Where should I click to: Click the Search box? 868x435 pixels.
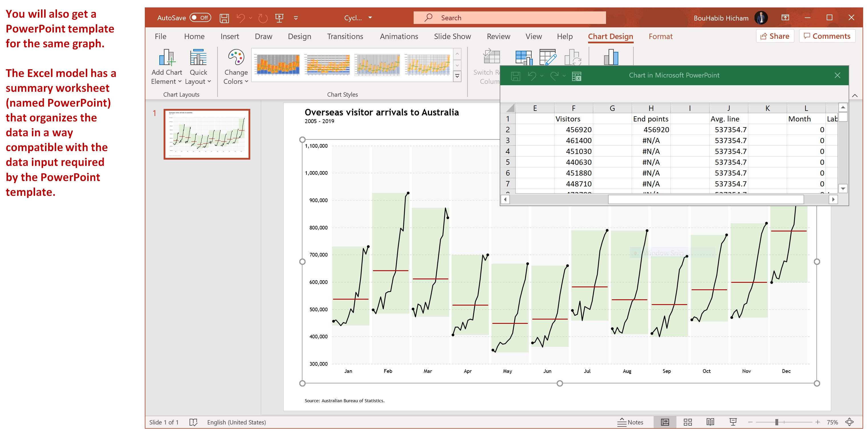pyautogui.click(x=509, y=17)
